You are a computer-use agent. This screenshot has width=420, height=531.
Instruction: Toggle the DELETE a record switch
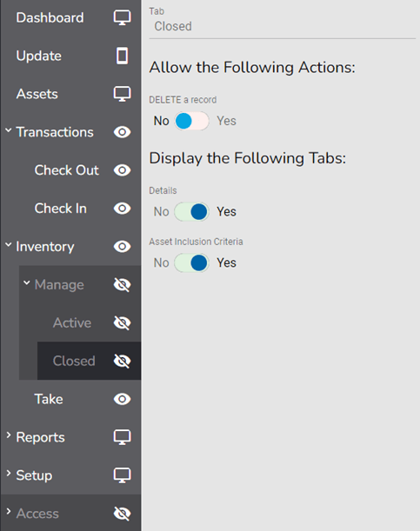coord(191,121)
